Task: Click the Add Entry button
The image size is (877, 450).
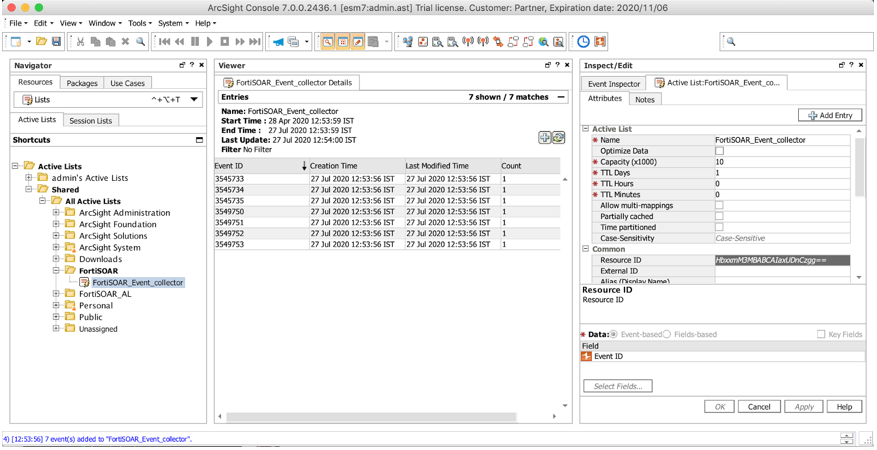Action: (x=829, y=116)
